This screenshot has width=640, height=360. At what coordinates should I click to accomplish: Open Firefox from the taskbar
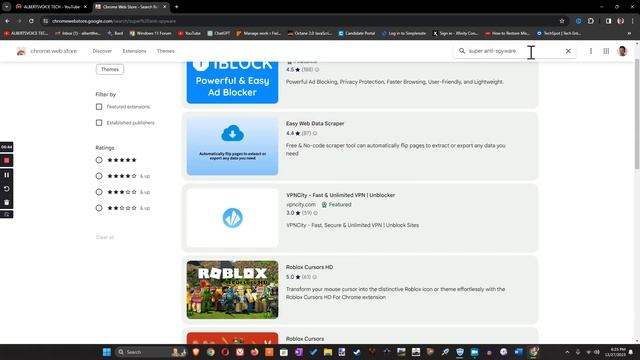click(x=254, y=352)
